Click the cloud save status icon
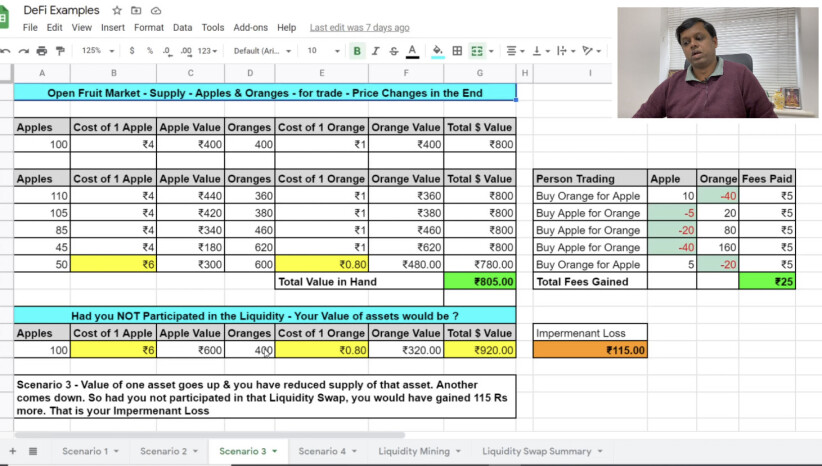822x466 pixels. pyautogui.click(x=156, y=10)
